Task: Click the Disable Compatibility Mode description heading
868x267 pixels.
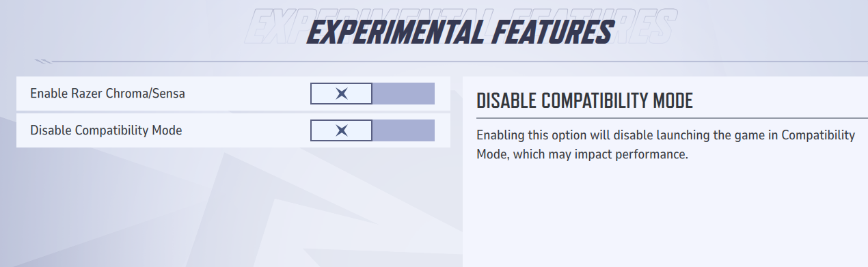Action: (584, 101)
